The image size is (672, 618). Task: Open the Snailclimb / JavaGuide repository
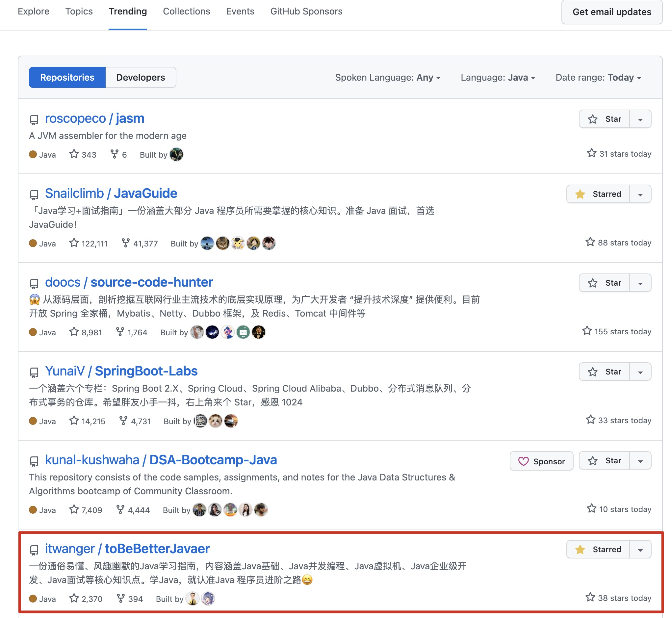111,193
